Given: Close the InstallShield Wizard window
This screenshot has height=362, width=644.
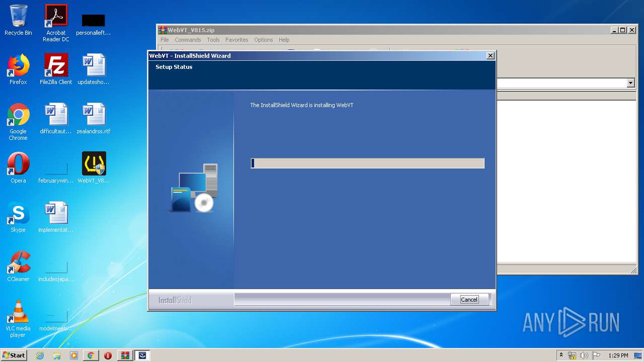Looking at the screenshot, I should tap(491, 56).
